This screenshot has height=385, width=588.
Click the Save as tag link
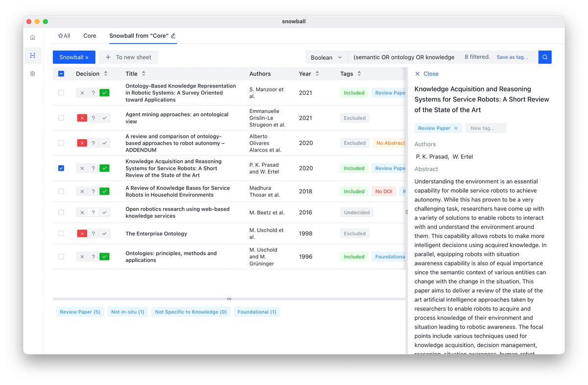pos(513,57)
